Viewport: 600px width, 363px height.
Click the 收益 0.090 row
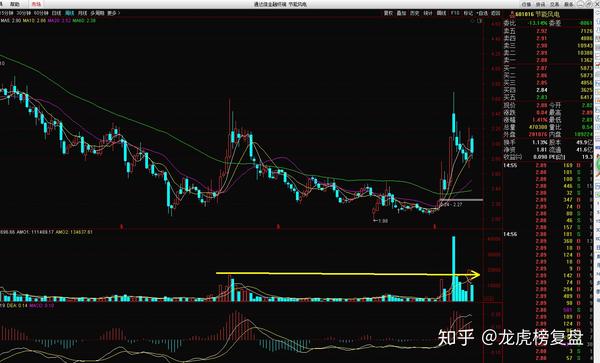tap(548, 157)
